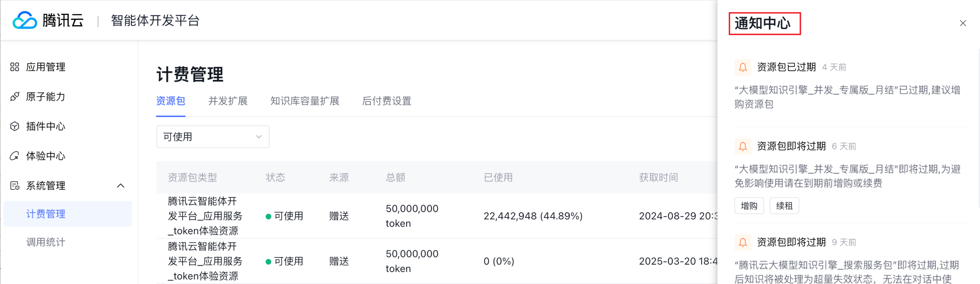Screen dimensions: 980x284
Task: Open the 后付费设置 tab
Action: point(387,101)
